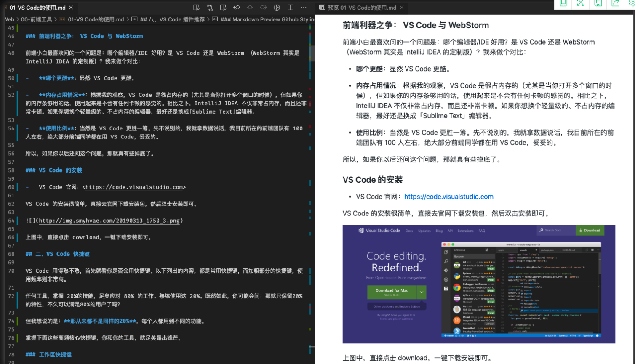Viewport: 635px width, 364px height.
Task: Click line number 46 in the gutter
Action: [11, 36]
